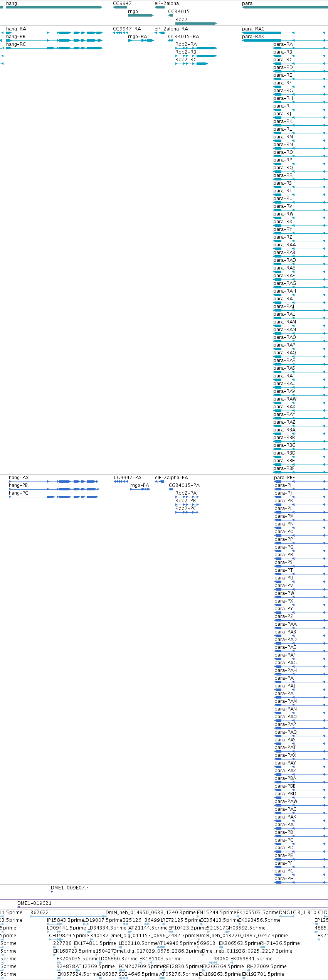The image size is (328, 980).
Task: Select the para-RAK transcript label
Action: [253, 37]
